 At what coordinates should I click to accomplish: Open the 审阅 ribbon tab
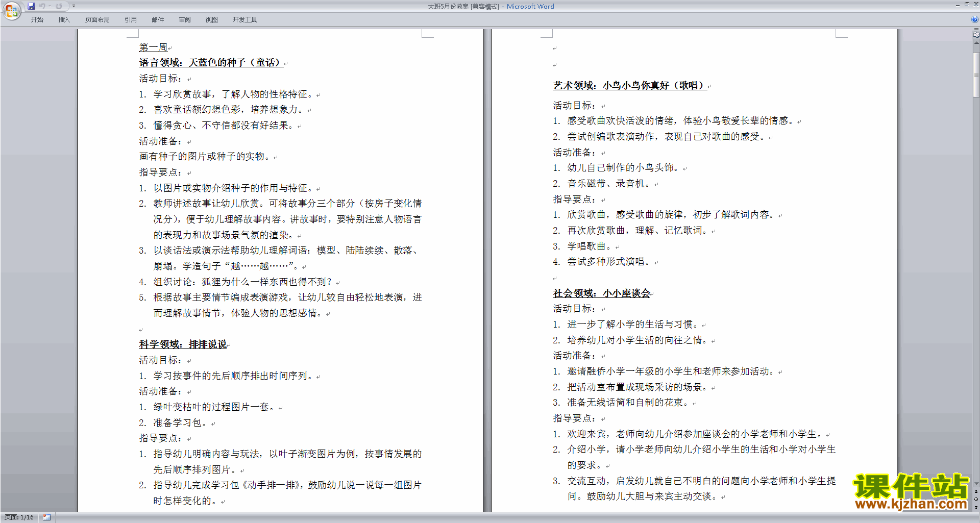pos(185,20)
